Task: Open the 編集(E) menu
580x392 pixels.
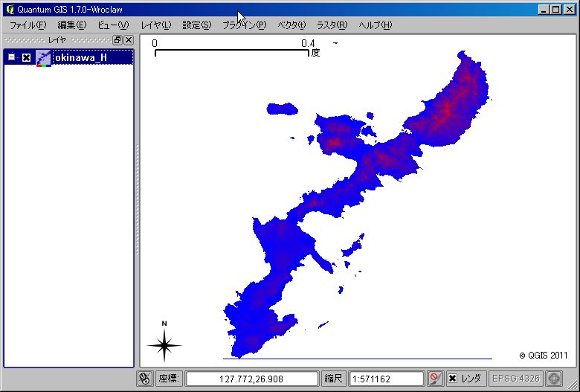Action: coord(72,25)
